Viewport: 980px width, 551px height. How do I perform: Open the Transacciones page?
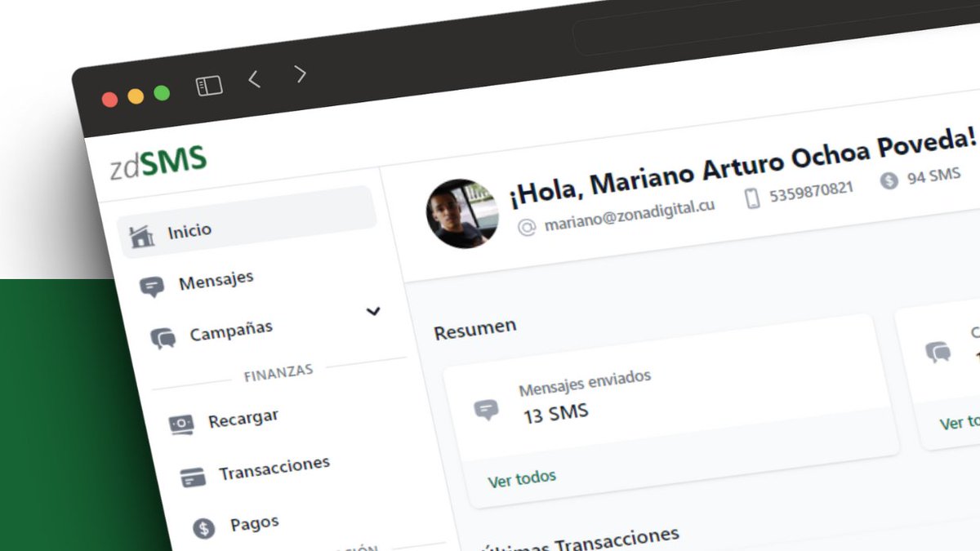pos(274,469)
